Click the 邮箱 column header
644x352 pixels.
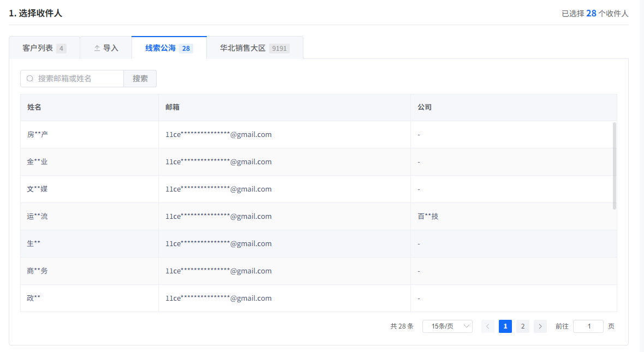point(172,108)
